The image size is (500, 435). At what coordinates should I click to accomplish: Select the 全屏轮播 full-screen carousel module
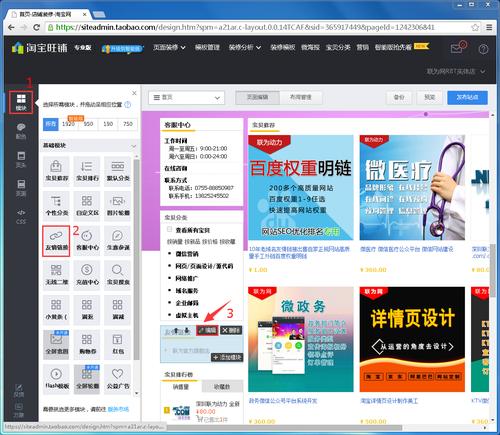tap(87, 379)
